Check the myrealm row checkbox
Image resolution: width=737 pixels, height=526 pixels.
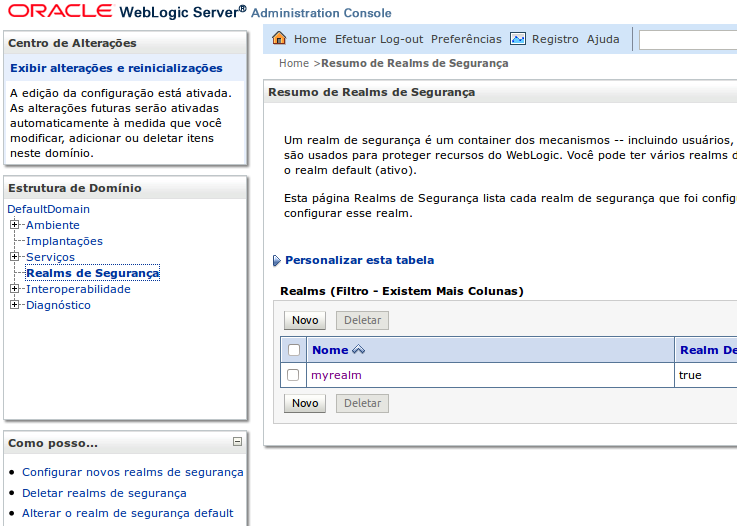coord(294,375)
